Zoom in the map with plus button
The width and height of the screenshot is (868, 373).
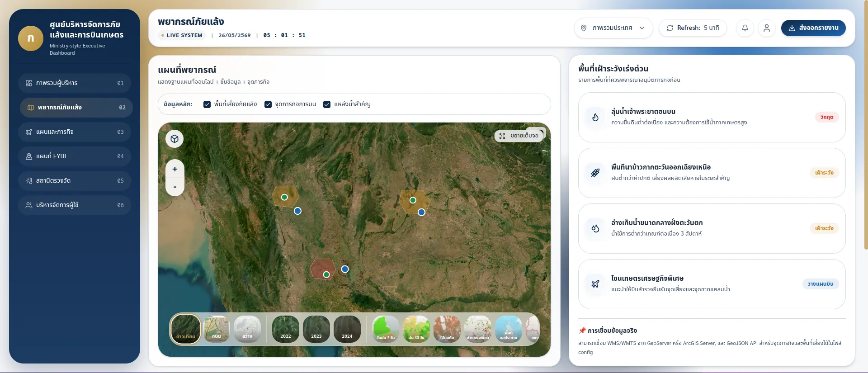tap(175, 169)
